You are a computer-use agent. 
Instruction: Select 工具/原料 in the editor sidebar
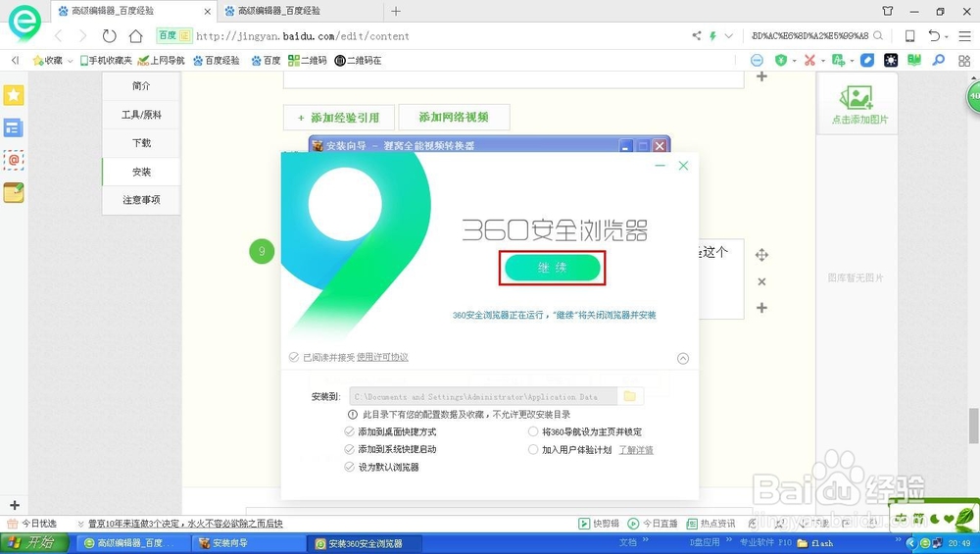tap(141, 115)
